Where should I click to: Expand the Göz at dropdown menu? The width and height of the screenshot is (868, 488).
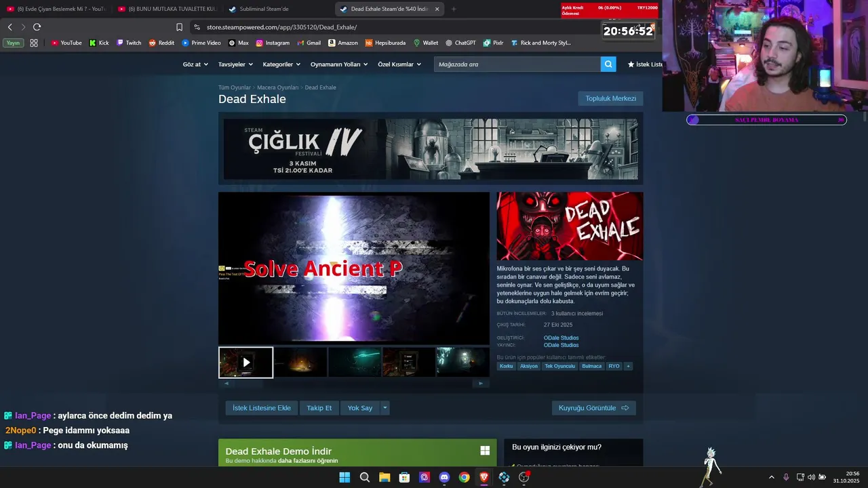click(195, 64)
